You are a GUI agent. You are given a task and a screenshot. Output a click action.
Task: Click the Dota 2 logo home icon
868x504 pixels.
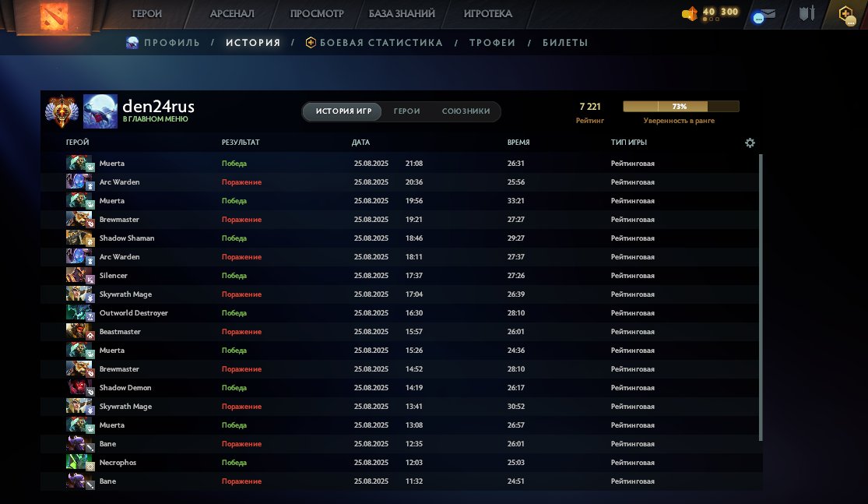click(54, 16)
